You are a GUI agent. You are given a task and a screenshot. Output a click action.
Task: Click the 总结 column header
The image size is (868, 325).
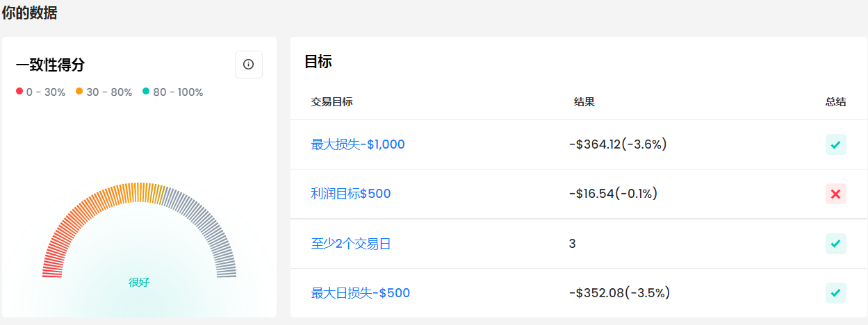[x=836, y=102]
